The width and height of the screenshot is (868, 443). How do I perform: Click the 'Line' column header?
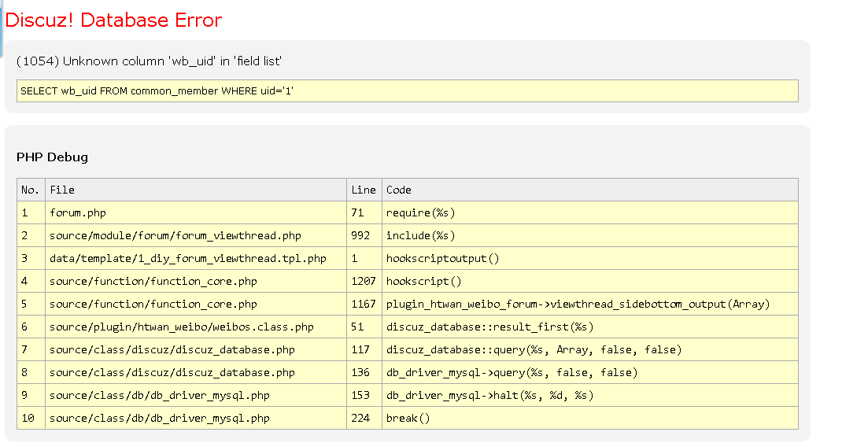(x=364, y=190)
